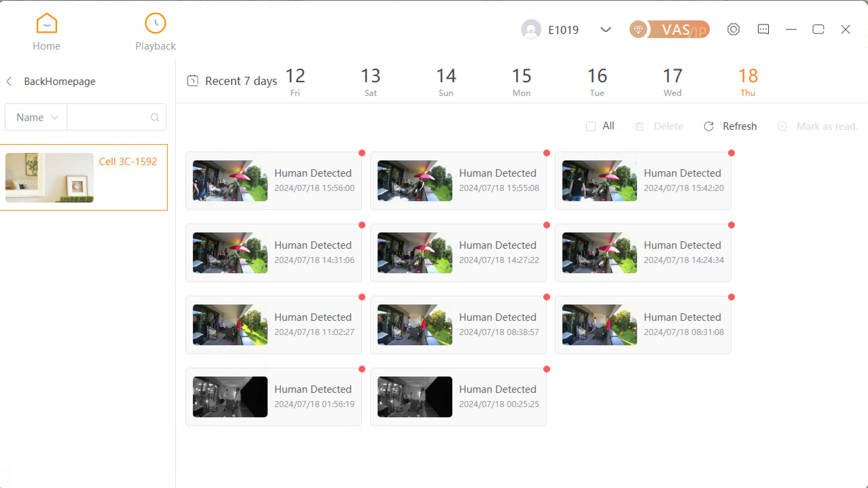Viewport: 868px width, 488px height.
Task: Select the Cell 3C-1592 camera
Action: (84, 177)
